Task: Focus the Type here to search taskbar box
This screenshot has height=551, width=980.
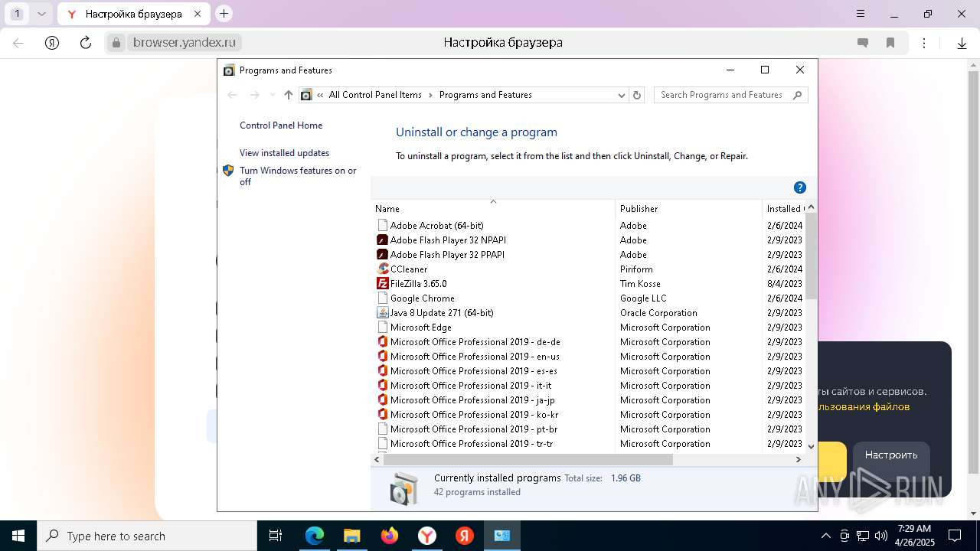Action: pos(147,536)
